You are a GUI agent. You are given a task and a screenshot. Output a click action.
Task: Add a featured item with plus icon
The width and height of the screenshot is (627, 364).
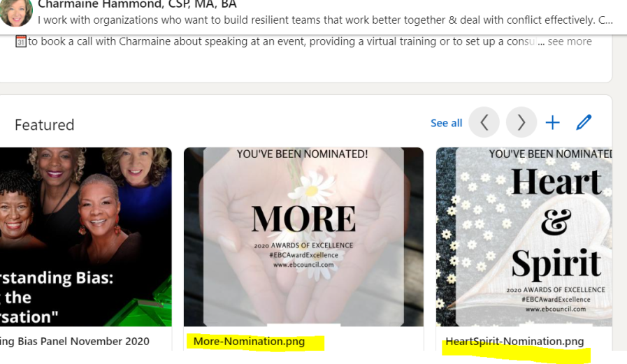tap(552, 123)
